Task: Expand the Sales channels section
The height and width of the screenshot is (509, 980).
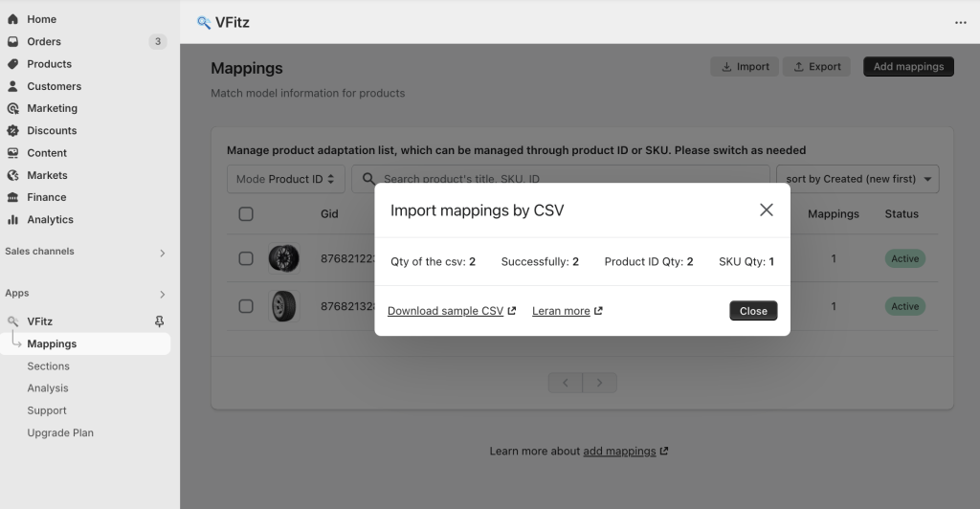Action: click(85, 252)
